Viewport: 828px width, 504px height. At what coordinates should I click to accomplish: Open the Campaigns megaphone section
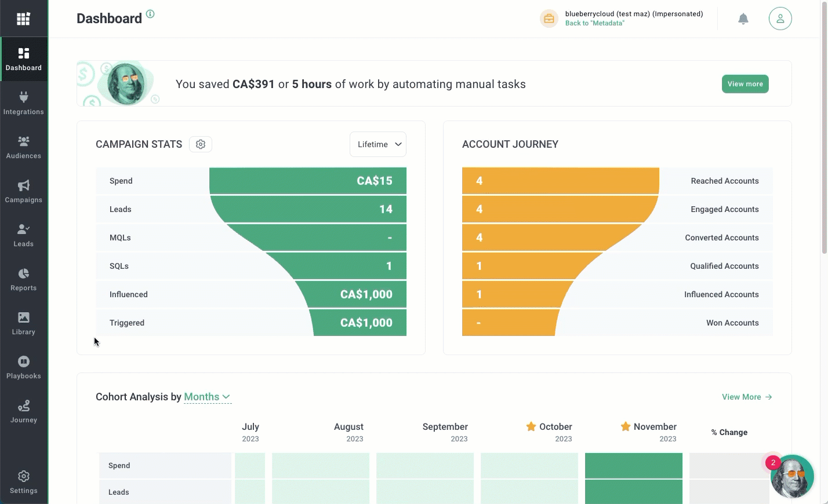click(24, 191)
